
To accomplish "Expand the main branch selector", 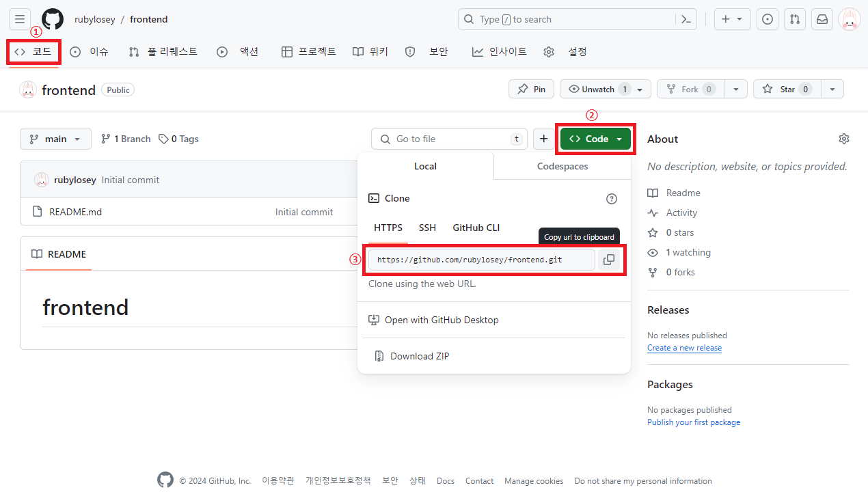I will click(55, 139).
